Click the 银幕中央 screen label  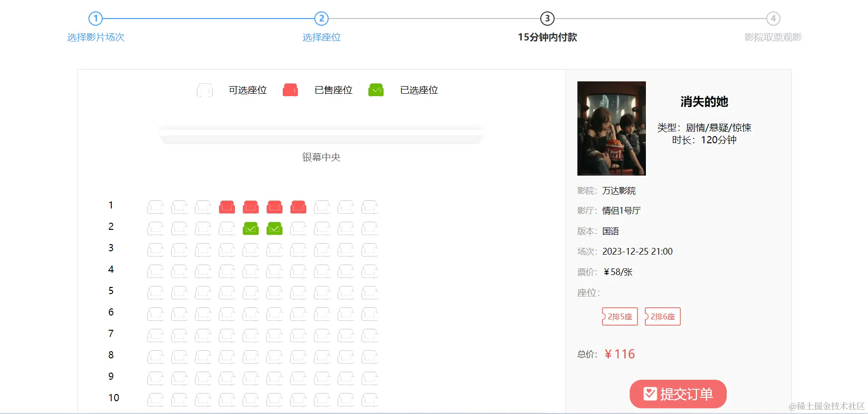click(322, 157)
